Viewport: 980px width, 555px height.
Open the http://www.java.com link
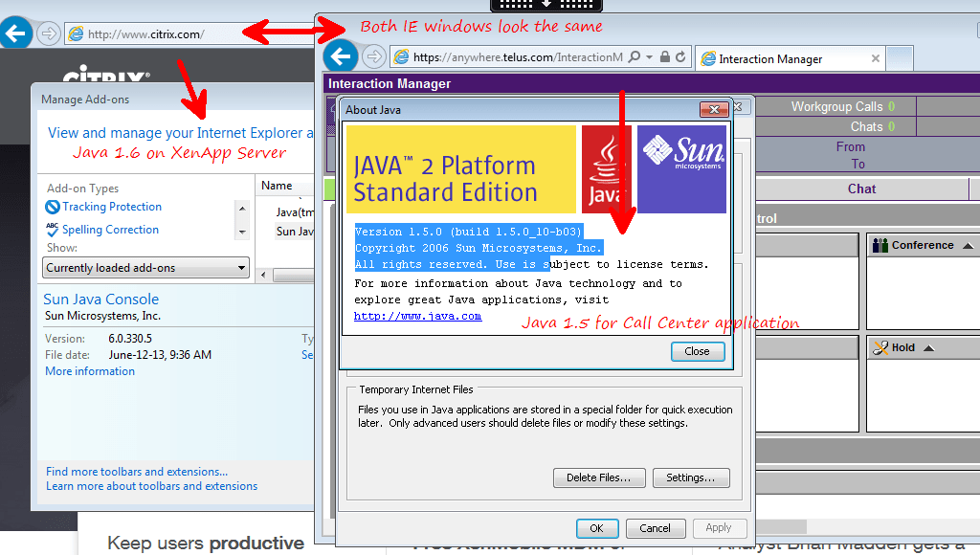tap(417, 316)
